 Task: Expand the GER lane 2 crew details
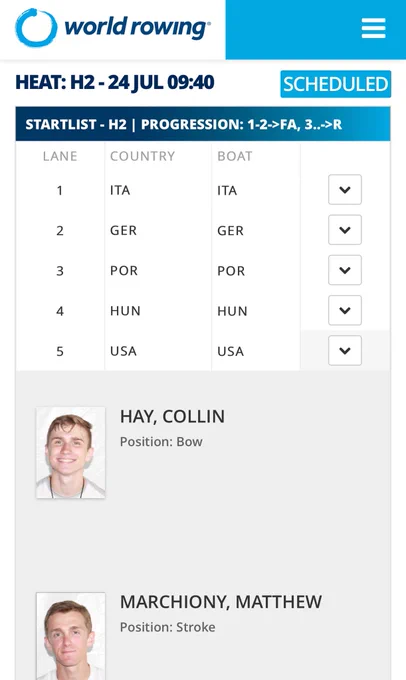345,230
